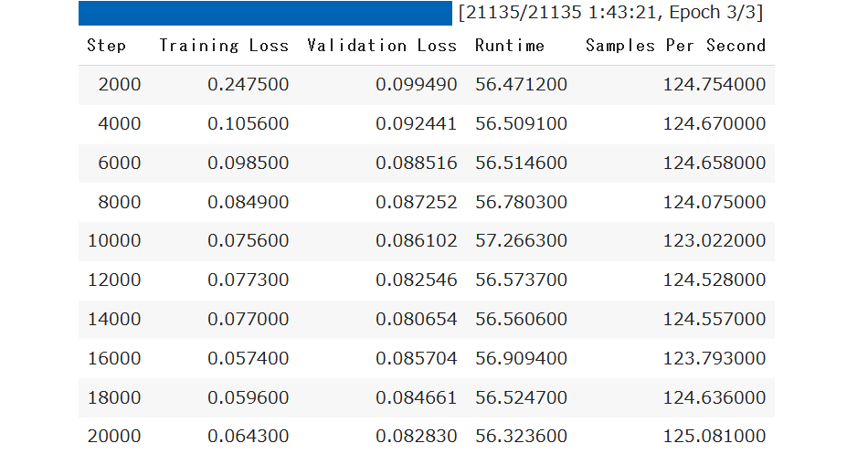The width and height of the screenshot is (868, 454).
Task: Select training loss value '0.105600'
Action: tap(248, 123)
